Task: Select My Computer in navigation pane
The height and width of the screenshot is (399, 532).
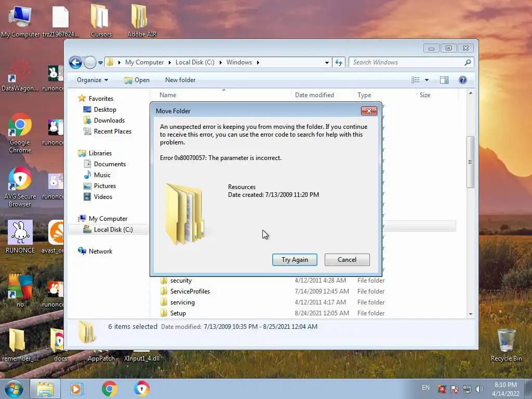Action: pyautogui.click(x=103, y=219)
